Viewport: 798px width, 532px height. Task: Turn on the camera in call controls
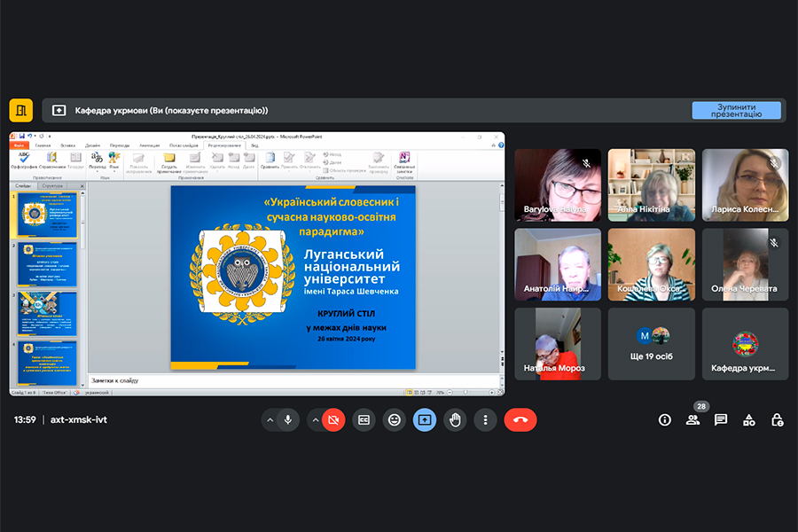tap(334, 419)
